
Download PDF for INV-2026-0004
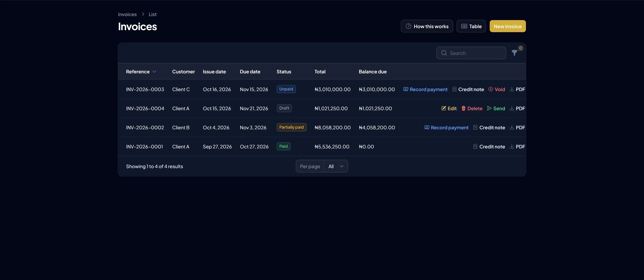(517, 108)
